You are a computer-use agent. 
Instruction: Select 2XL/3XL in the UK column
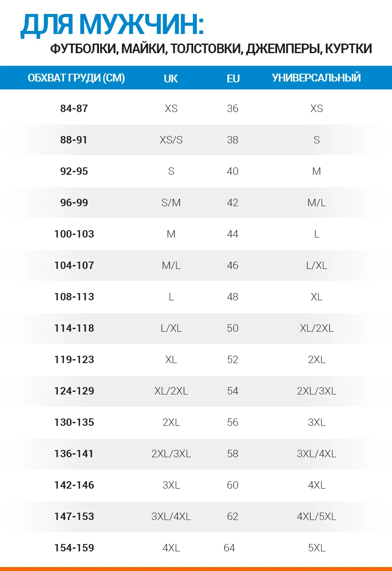171,454
